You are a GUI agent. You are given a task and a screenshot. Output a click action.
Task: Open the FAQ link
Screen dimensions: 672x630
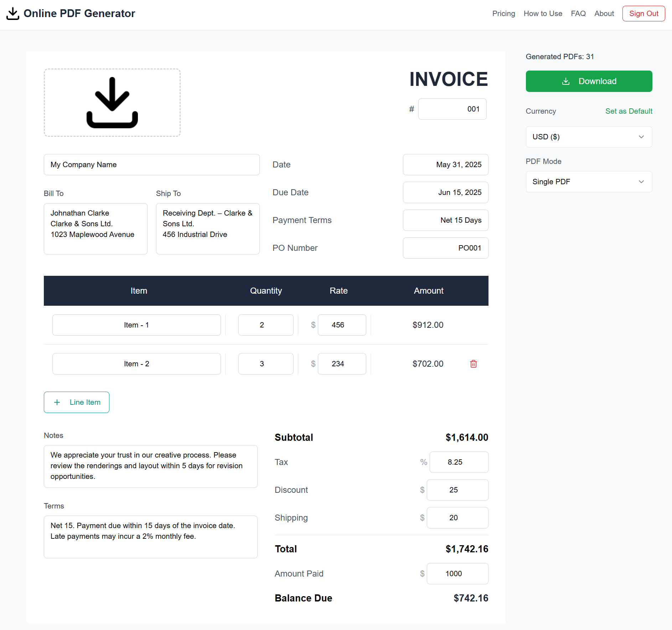578,14
